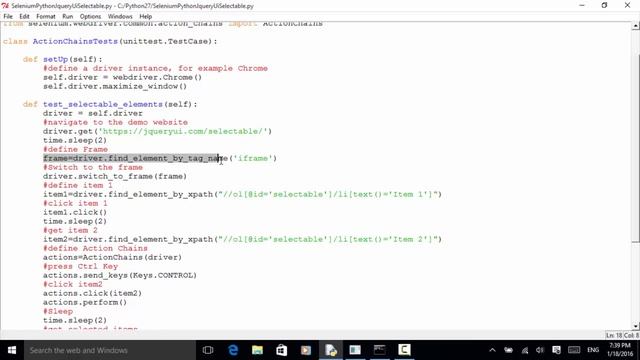Click the network icon in system tray

click(x=525, y=350)
